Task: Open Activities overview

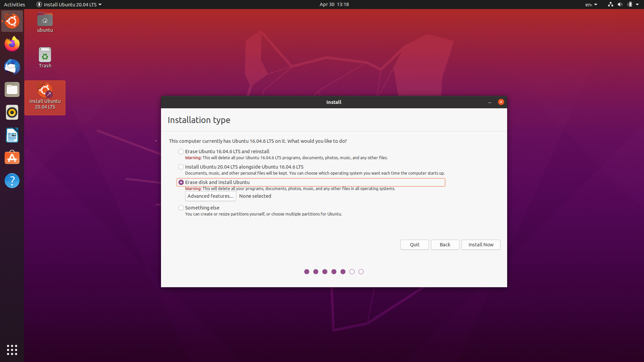Action: [14, 4]
